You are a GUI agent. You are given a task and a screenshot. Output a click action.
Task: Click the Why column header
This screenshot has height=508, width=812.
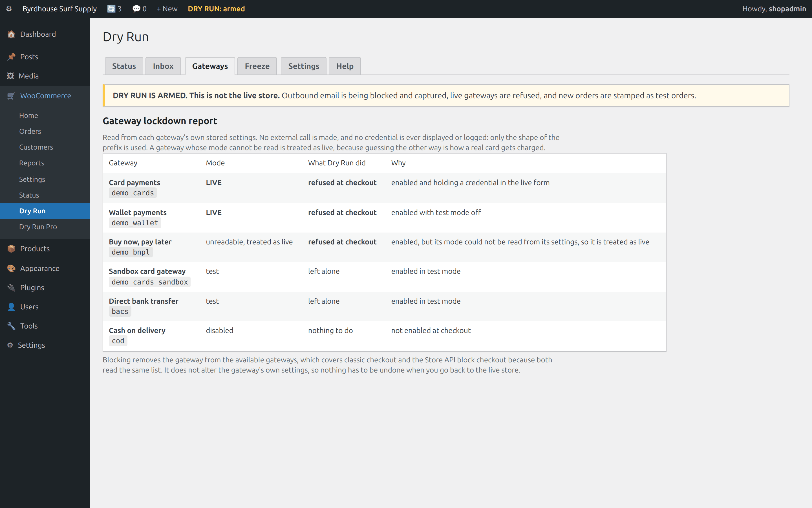pos(398,163)
